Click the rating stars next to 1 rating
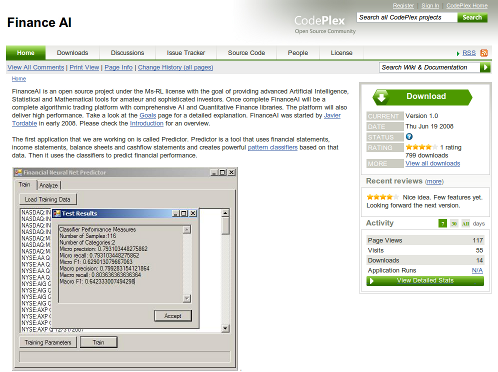This screenshot has width=498, height=372. (421, 147)
